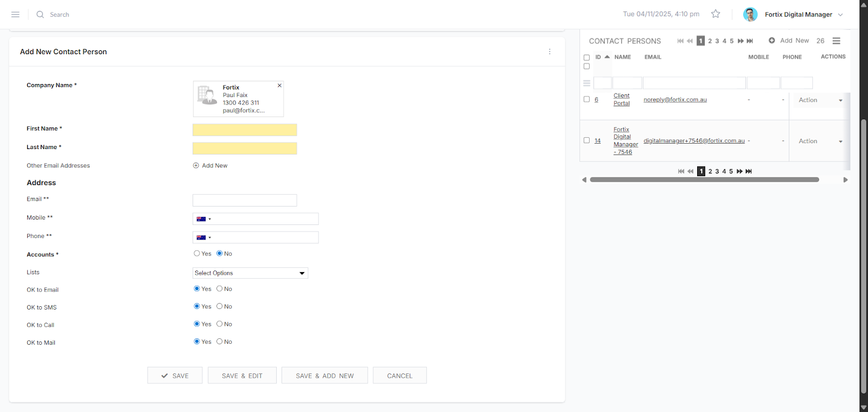868x412 pixels.
Task: Open Action dropdown for Client Portal row
Action: pos(820,100)
